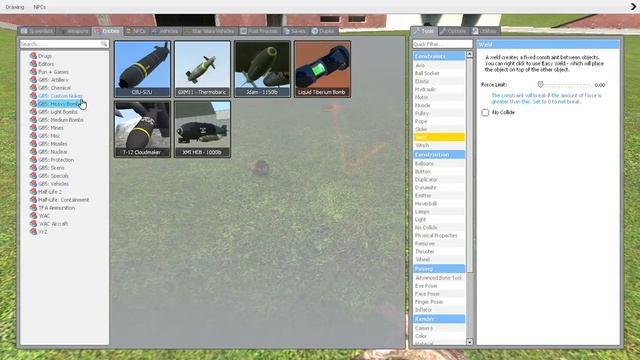
Task: Click the icon next to GBS: Mines
Action: 33,128
